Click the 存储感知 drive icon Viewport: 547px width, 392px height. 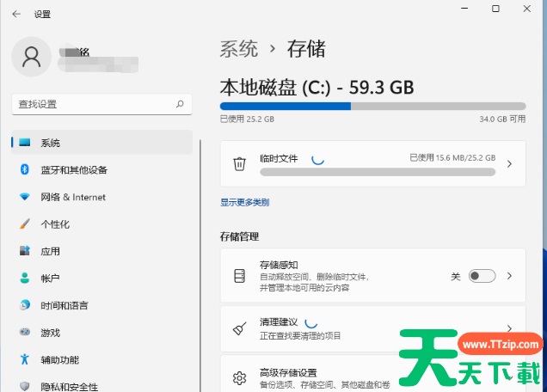click(240, 276)
